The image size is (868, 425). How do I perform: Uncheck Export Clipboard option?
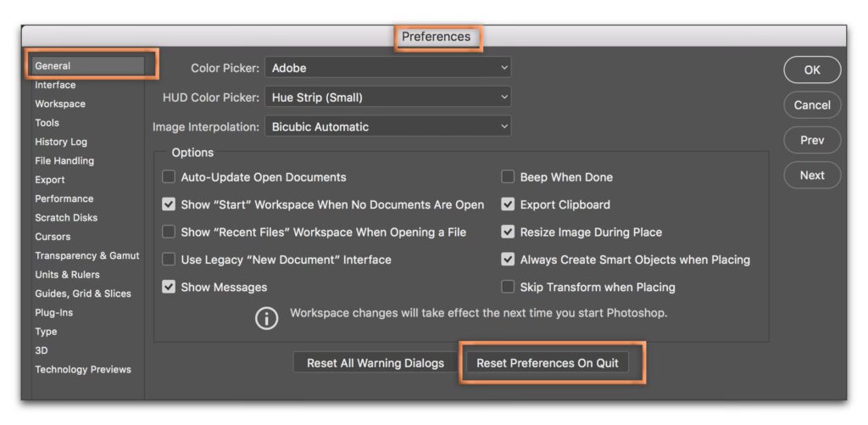(508, 204)
